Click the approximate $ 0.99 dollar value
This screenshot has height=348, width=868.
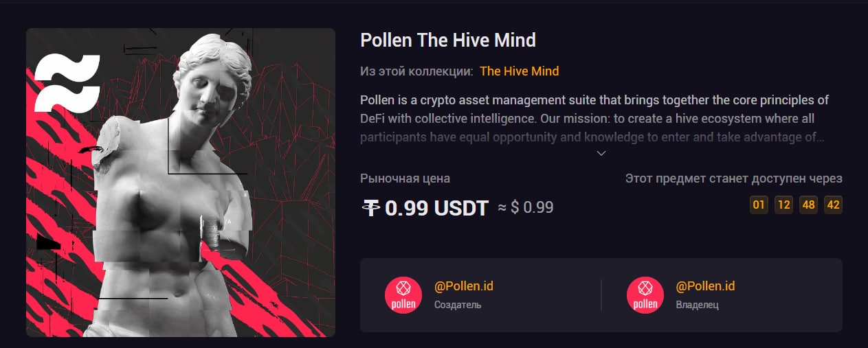point(525,207)
